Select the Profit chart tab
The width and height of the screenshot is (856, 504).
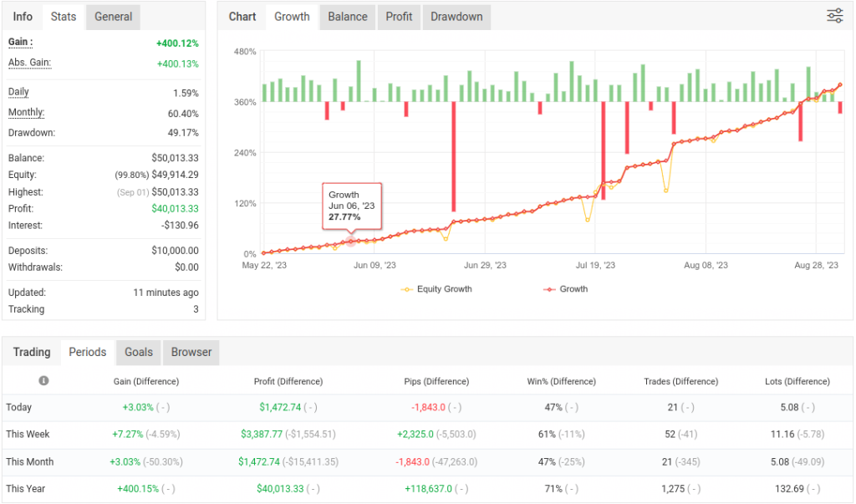399,17
